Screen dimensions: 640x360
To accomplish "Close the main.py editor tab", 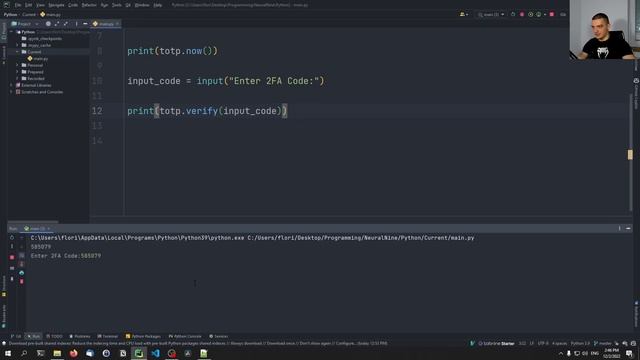I will [117, 24].
